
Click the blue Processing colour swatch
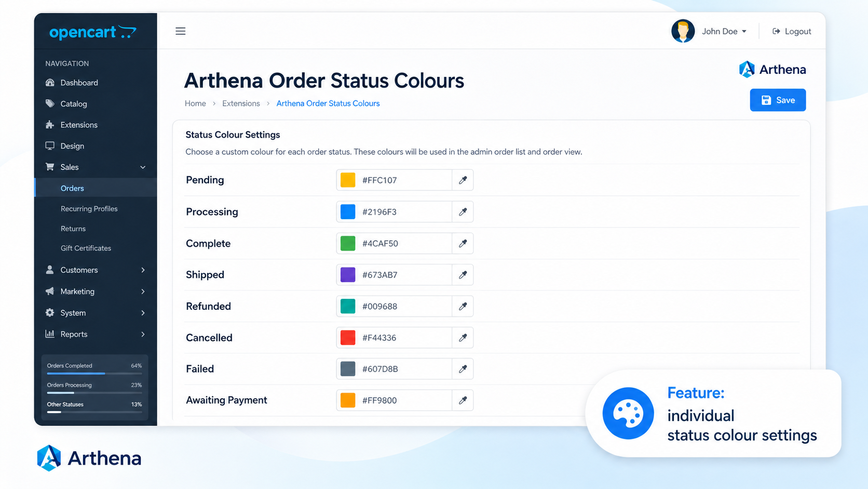click(x=348, y=212)
